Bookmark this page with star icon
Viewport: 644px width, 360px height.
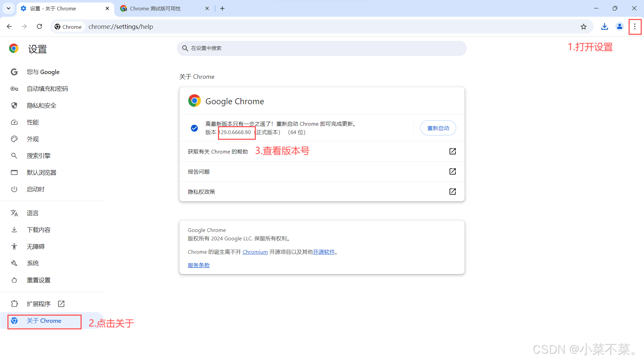(x=584, y=26)
